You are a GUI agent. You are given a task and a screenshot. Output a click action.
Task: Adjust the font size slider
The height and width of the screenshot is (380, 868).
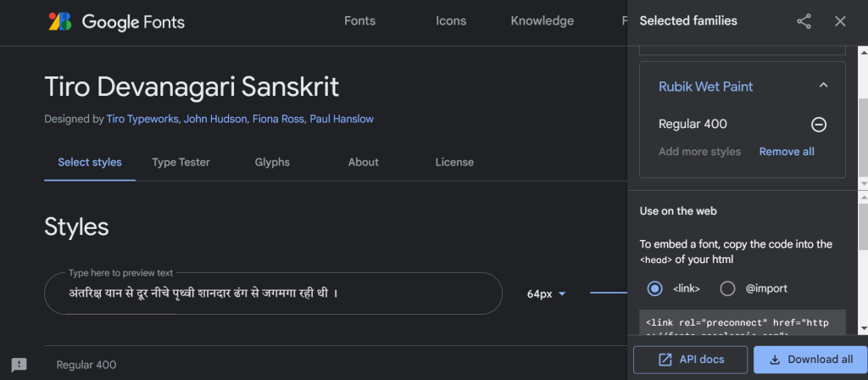609,293
